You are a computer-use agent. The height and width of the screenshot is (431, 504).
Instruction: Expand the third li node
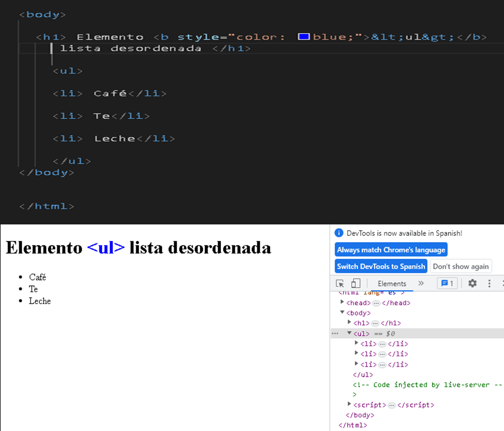[356, 364]
